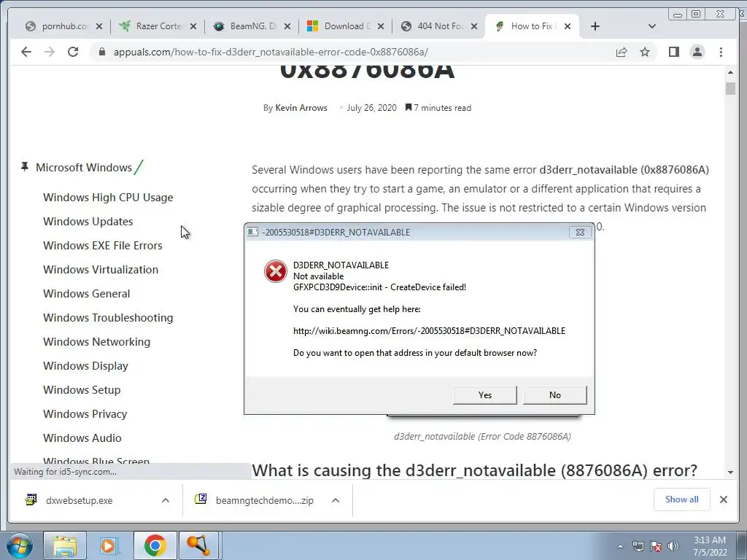Expand options for beamngtechdemo zip download

pos(336,500)
